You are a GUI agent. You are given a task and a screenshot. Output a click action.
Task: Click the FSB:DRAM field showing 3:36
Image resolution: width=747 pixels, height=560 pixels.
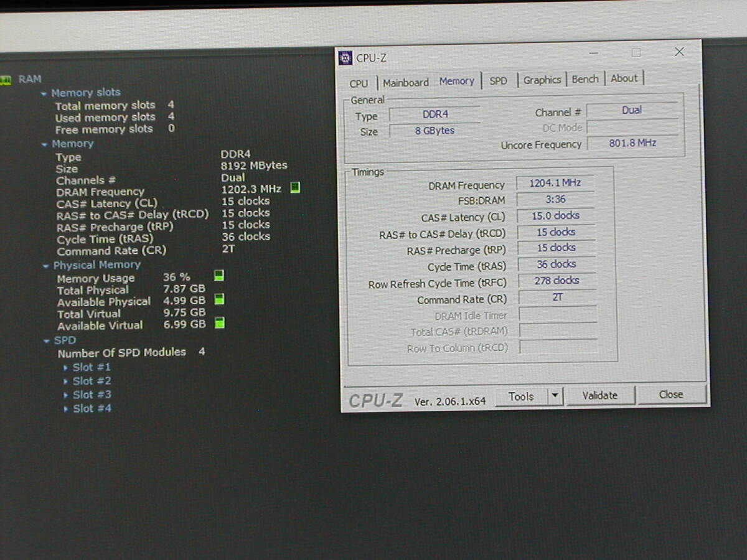(x=555, y=199)
